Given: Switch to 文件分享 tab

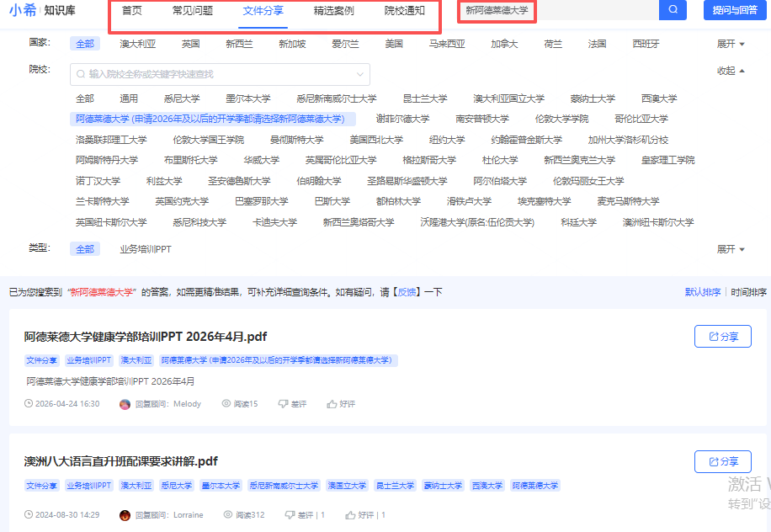Looking at the screenshot, I should coord(263,11).
